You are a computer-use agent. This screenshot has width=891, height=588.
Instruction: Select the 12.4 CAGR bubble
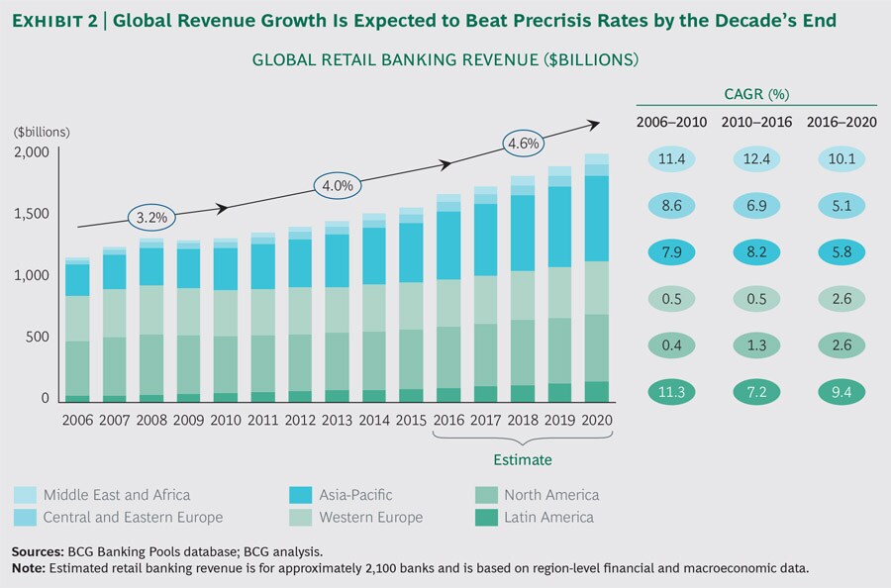tap(757, 157)
